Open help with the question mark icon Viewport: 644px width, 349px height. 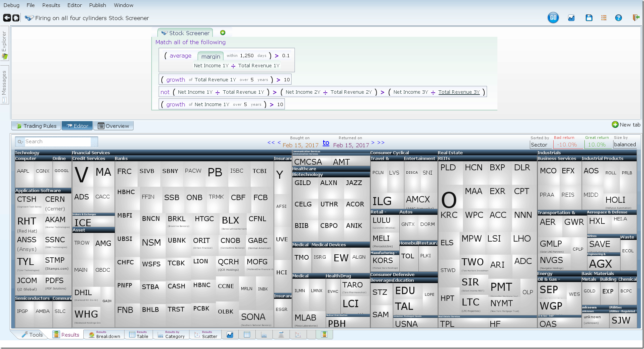(619, 18)
